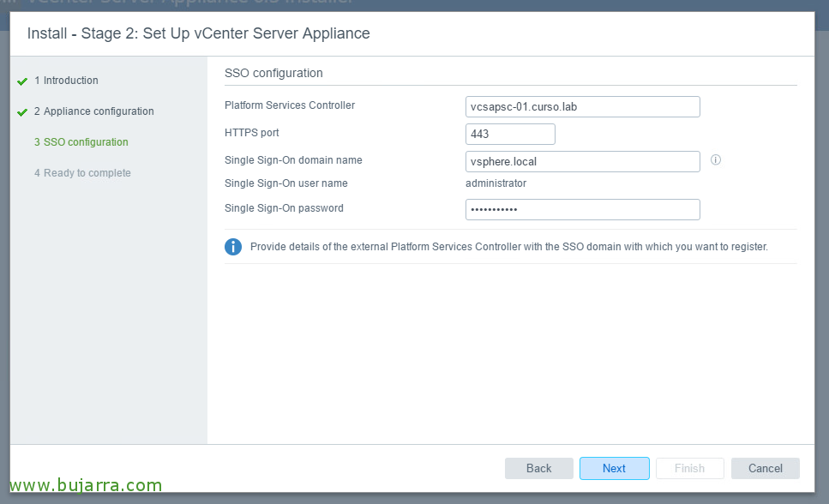
Task: Click the Back button
Action: [x=538, y=469]
